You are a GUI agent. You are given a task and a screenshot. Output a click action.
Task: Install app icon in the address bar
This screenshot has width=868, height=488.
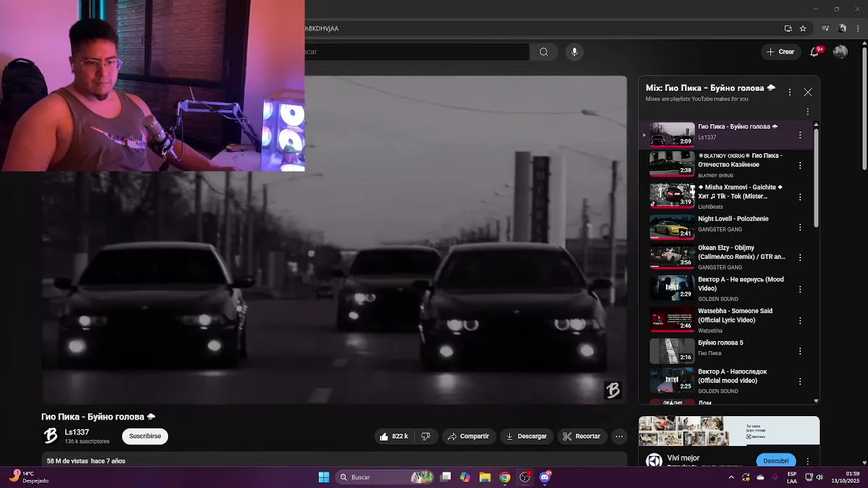[788, 28]
